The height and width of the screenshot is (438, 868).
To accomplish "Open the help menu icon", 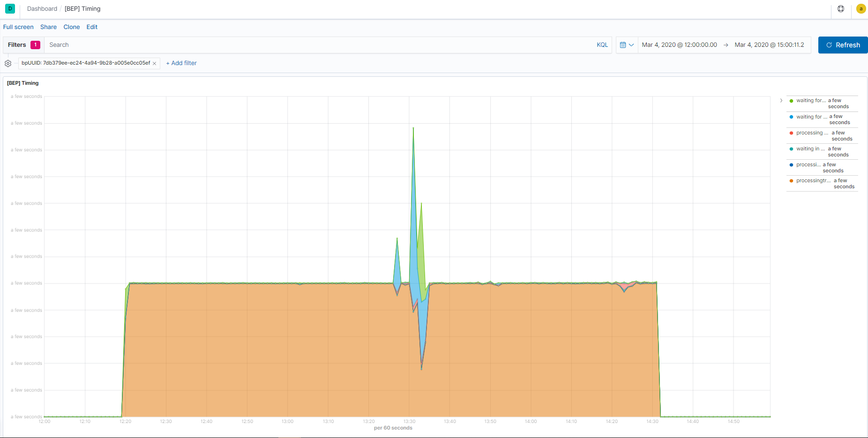I will tap(841, 8).
